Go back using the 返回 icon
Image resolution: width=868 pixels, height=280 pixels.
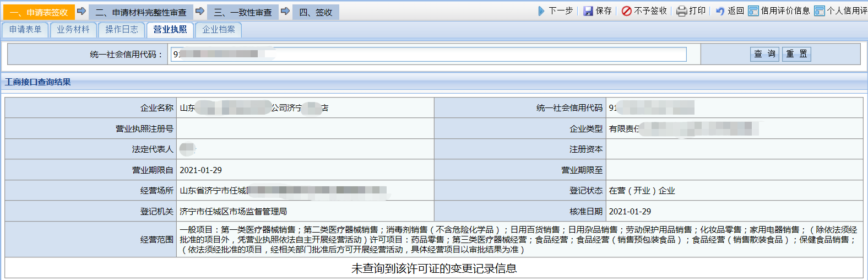click(x=720, y=11)
